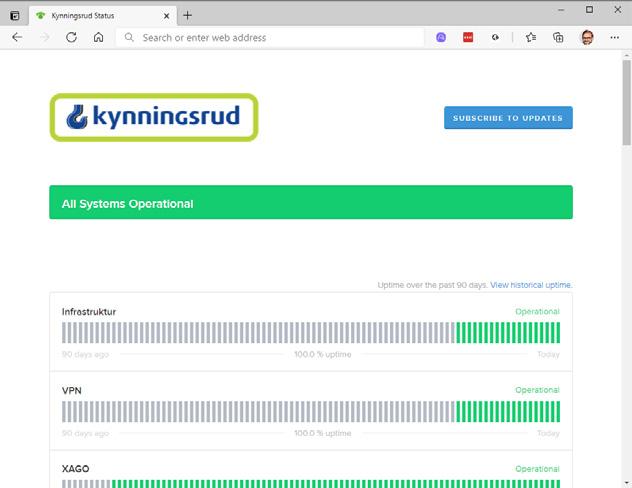This screenshot has width=632, height=488.
Task: Click the vertical scrollbar thumb
Action: click(x=626, y=102)
